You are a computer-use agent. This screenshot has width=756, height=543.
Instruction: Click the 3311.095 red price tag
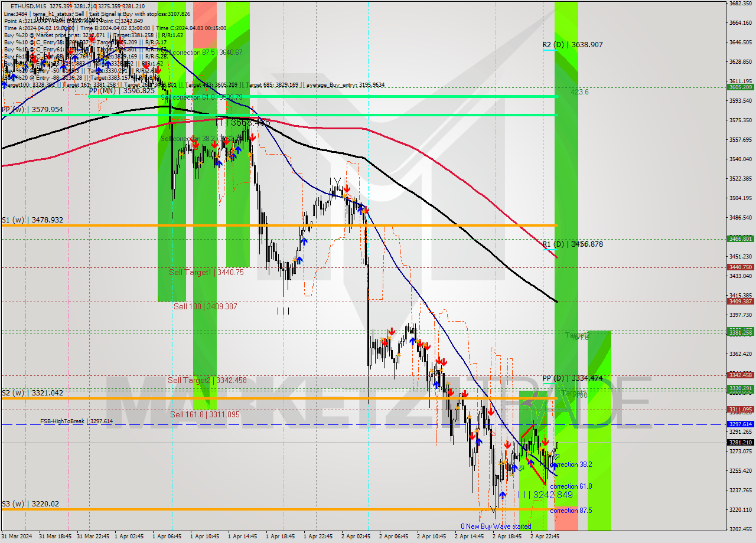point(741,410)
